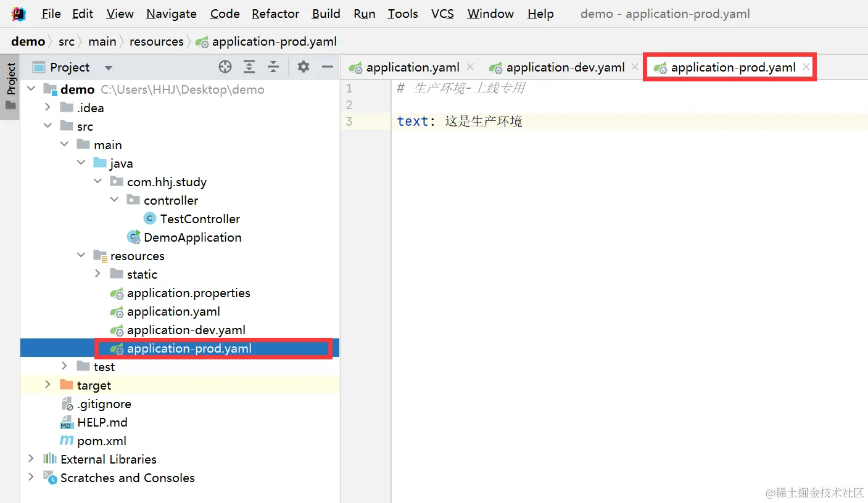Expand the target folder node
The height and width of the screenshot is (503, 868).
(48, 385)
